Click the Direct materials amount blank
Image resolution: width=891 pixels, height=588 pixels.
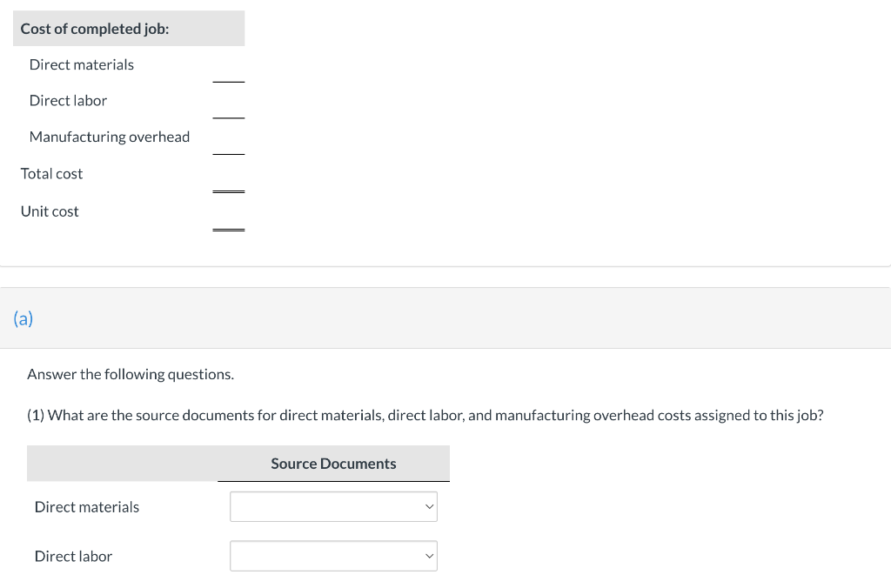point(229,81)
